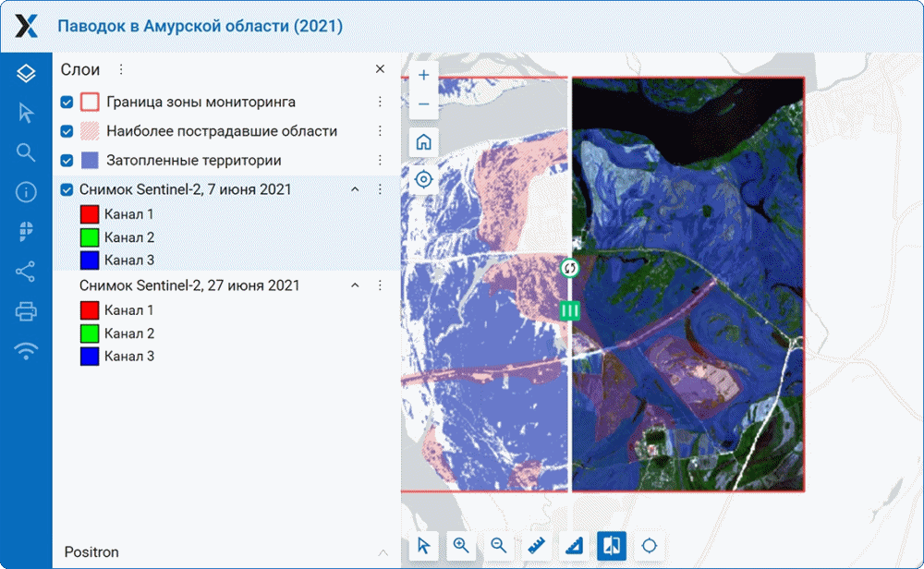The width and height of the screenshot is (924, 569).
Task: Click the home extent button on map
Action: tap(423, 142)
